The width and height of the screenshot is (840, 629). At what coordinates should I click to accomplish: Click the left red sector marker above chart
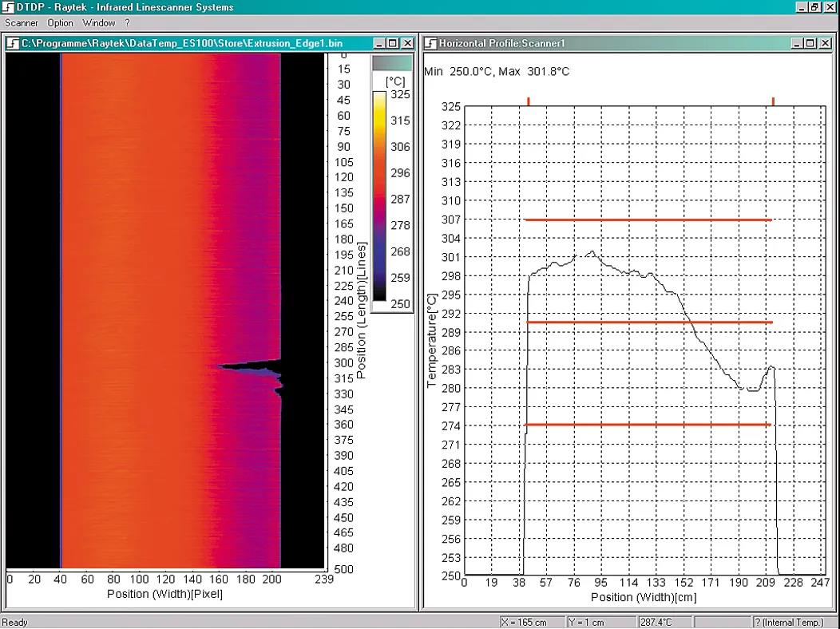point(528,101)
